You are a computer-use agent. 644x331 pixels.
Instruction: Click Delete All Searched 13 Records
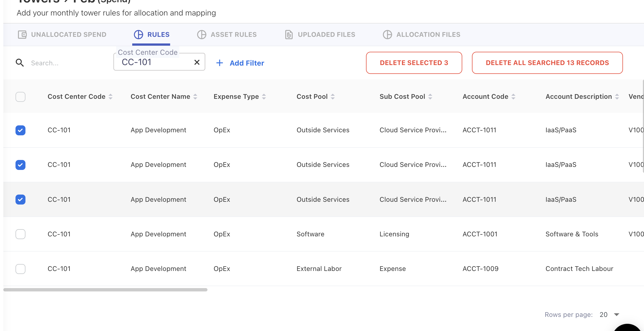(547, 63)
